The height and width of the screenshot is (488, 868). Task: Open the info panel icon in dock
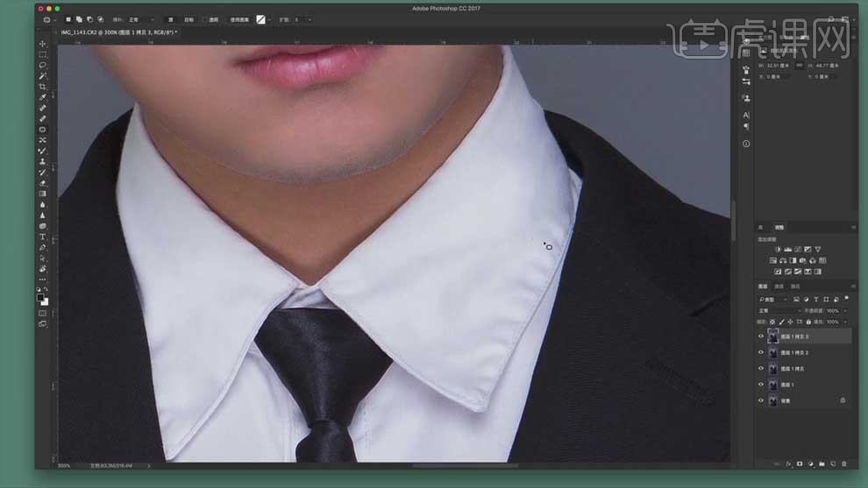pyautogui.click(x=746, y=144)
